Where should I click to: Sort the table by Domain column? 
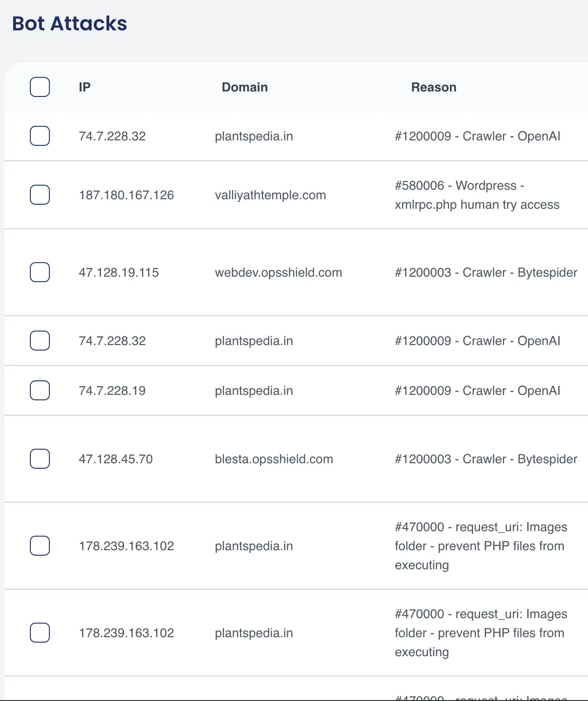click(x=245, y=87)
